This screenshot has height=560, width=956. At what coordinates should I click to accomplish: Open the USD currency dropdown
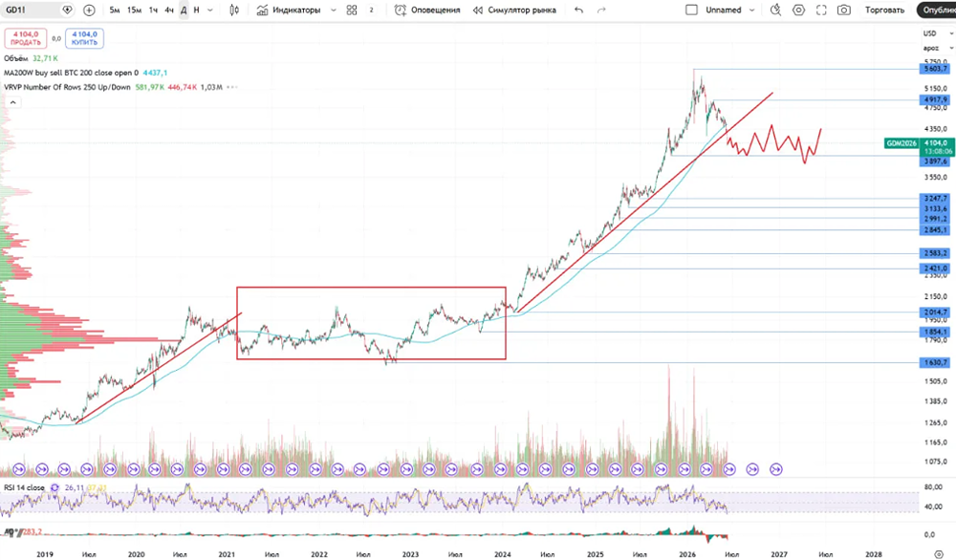[x=938, y=33]
